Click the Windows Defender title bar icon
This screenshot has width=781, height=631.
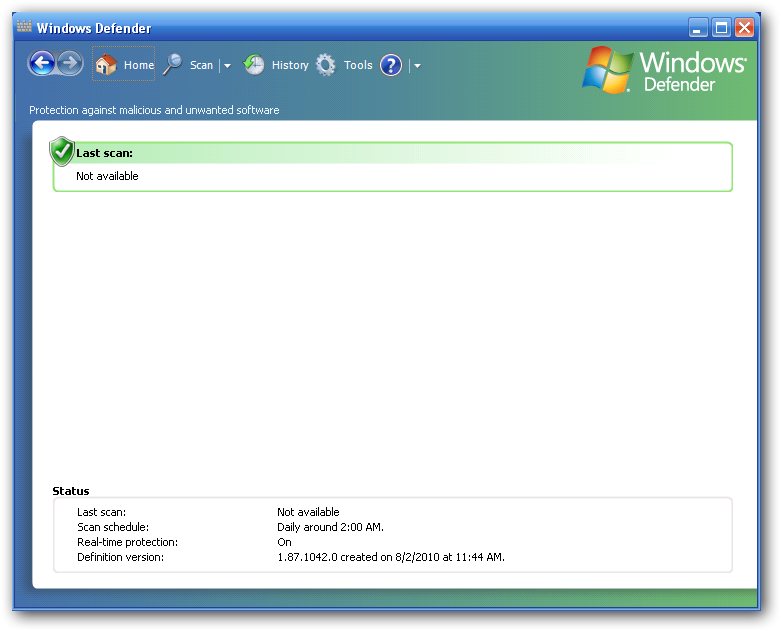point(24,26)
